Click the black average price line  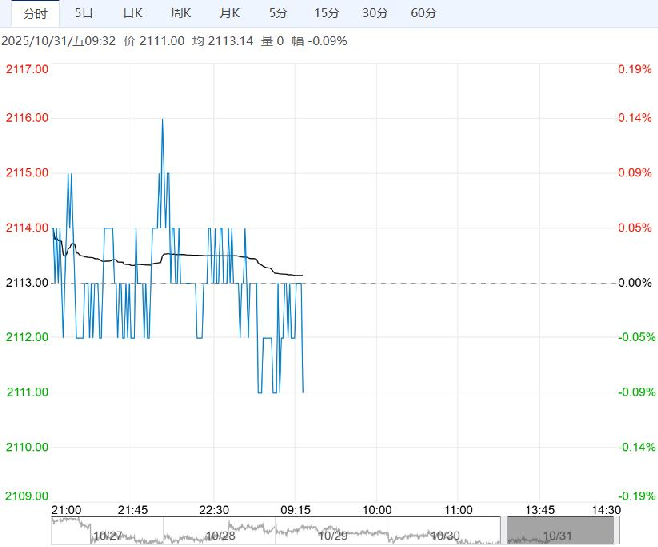tap(200, 256)
